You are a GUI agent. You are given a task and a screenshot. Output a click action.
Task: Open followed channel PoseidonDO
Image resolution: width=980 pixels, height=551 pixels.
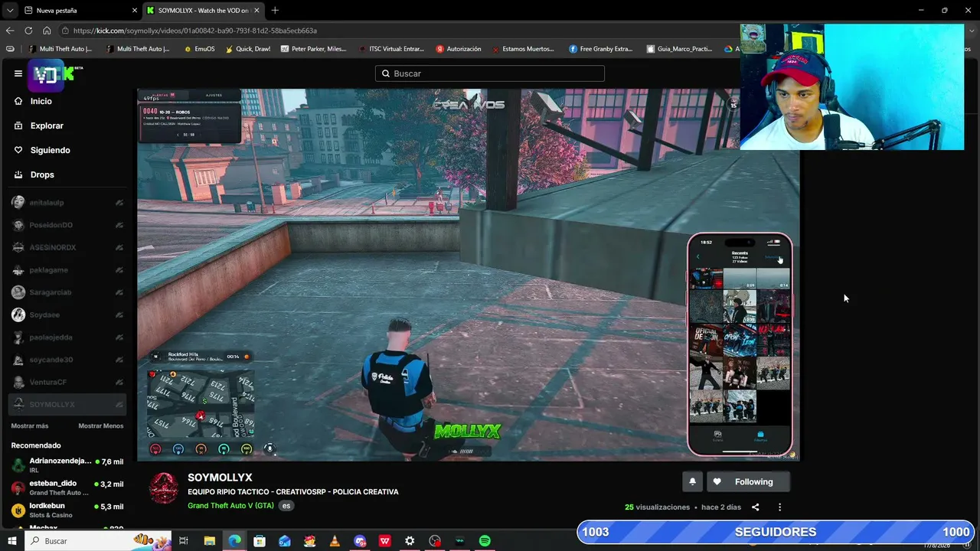point(67,225)
